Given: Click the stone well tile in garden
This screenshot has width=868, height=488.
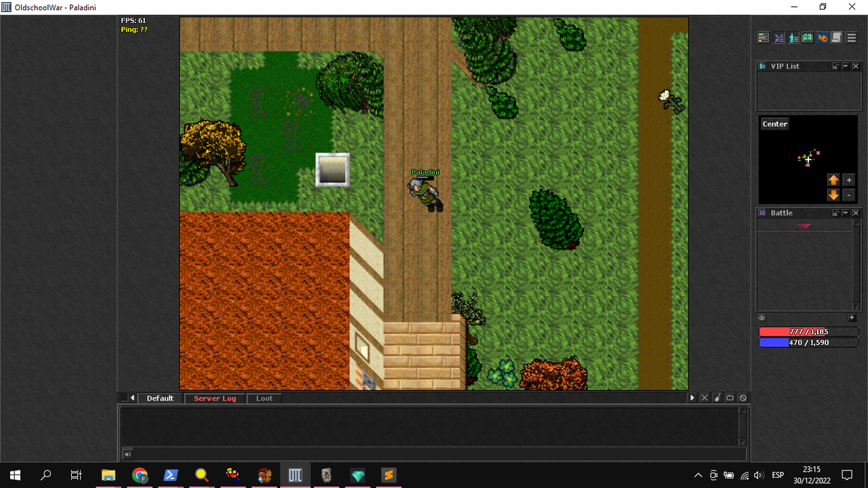Looking at the screenshot, I should pos(332,169).
